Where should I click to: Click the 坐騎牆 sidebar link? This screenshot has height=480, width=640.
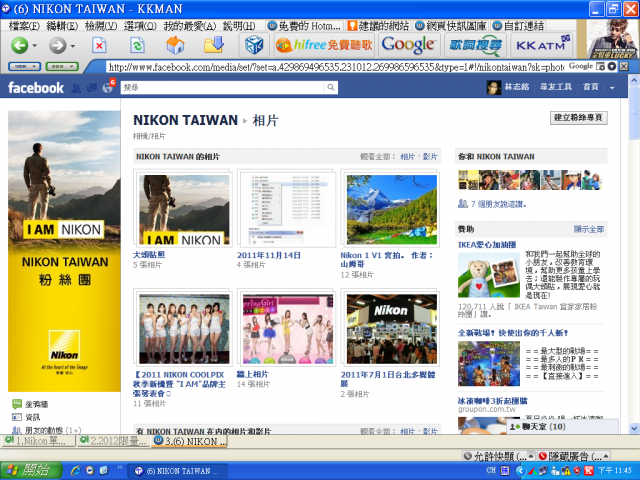tap(37, 404)
